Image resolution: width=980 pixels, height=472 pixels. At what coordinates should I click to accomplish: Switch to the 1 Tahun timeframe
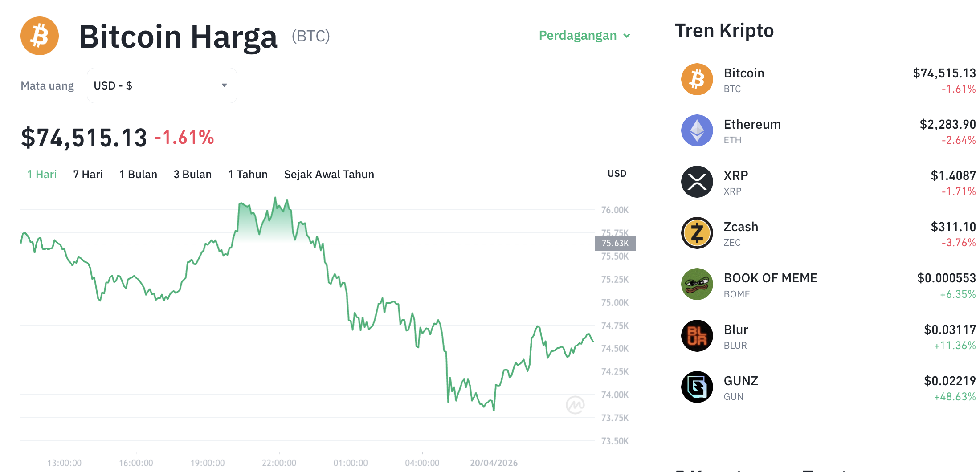tap(248, 174)
